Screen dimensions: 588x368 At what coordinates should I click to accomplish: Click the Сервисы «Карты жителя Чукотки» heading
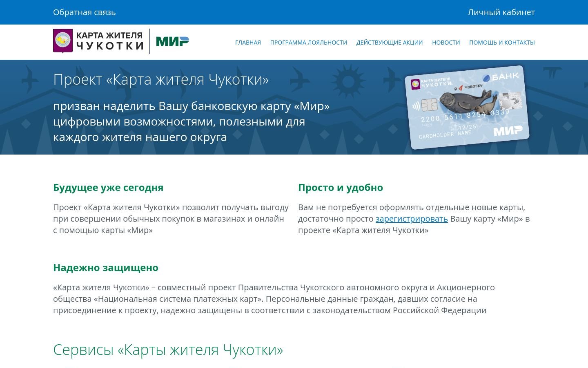pos(168,350)
